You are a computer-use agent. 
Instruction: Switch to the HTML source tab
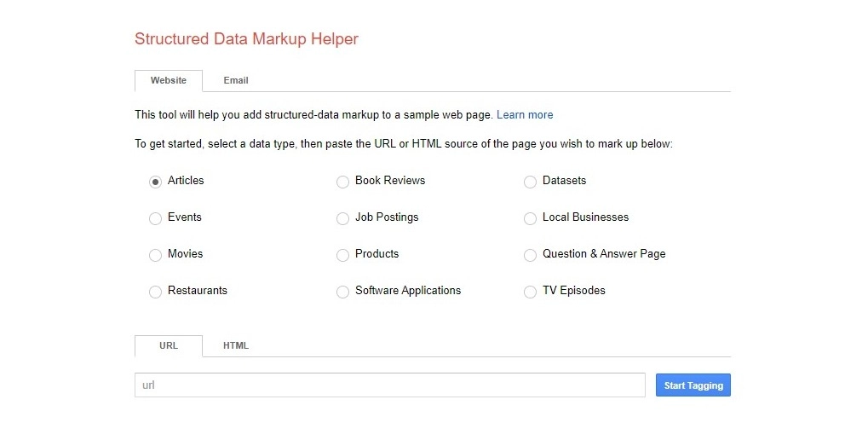[x=236, y=346]
